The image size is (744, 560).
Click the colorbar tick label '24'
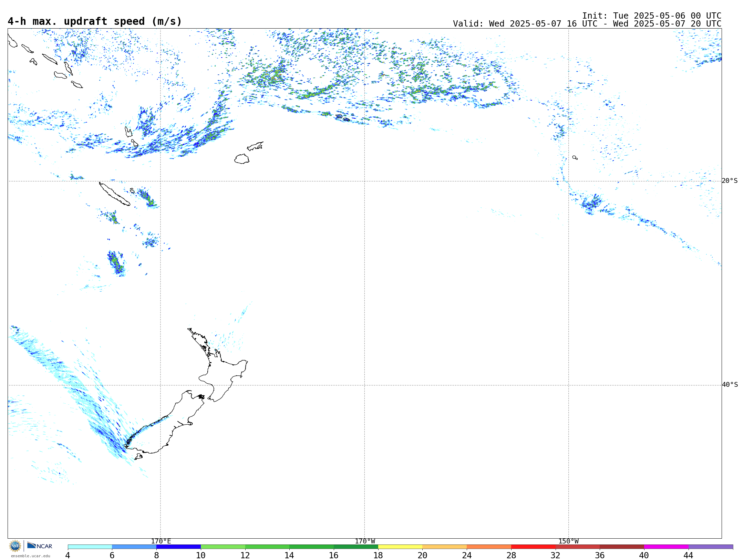point(467,556)
